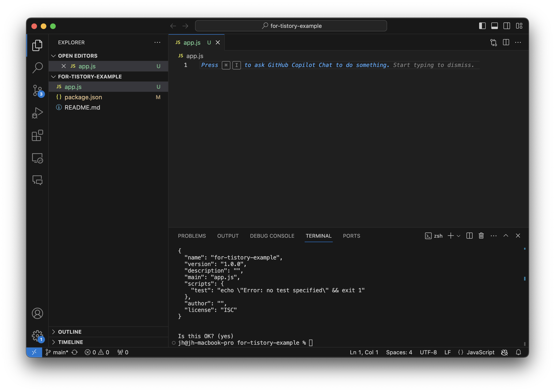Viewport: 555px width, 392px height.
Task: Open the Chat panel icon in activity bar
Action: coord(37,180)
